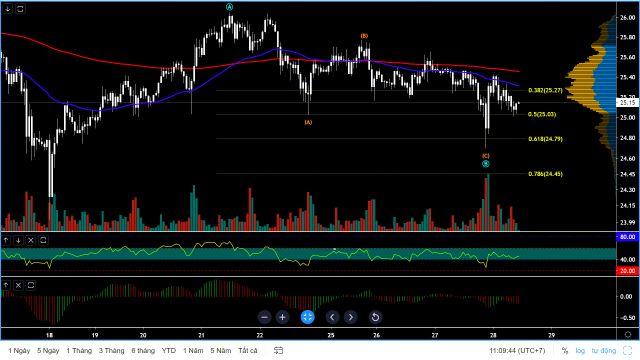
Task: Click date 22 on the time axis
Action: click(260, 335)
